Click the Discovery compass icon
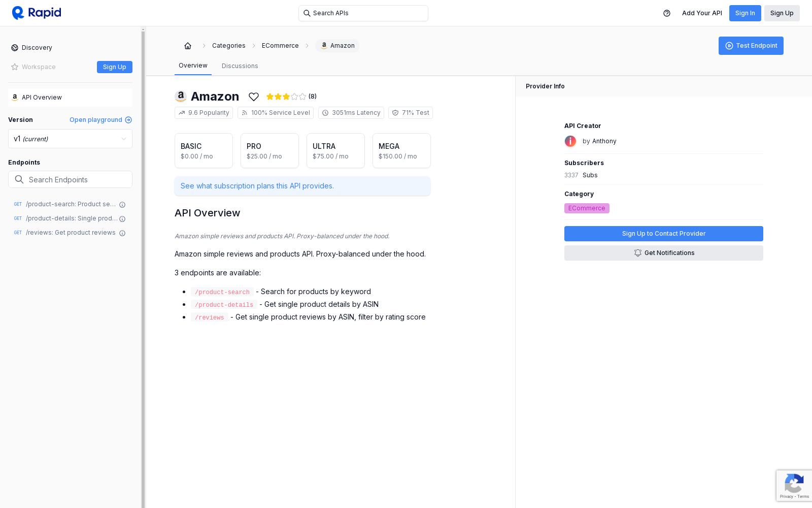This screenshot has width=812, height=508. pyautogui.click(x=15, y=48)
